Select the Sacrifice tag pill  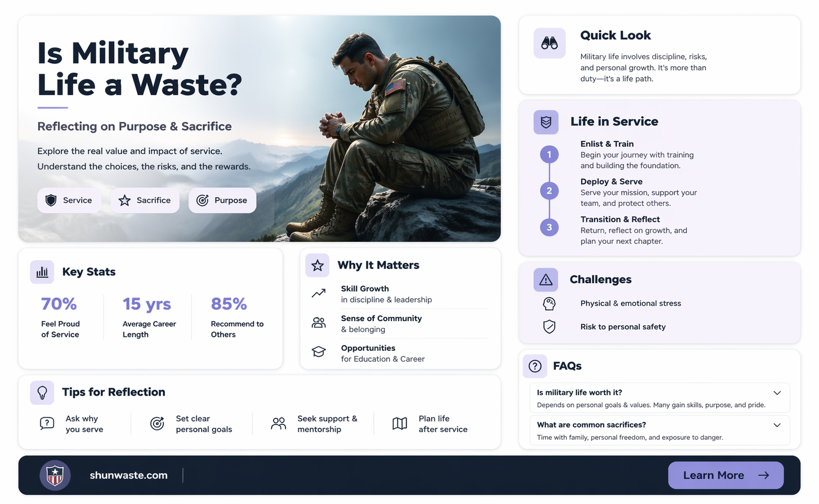tap(145, 200)
